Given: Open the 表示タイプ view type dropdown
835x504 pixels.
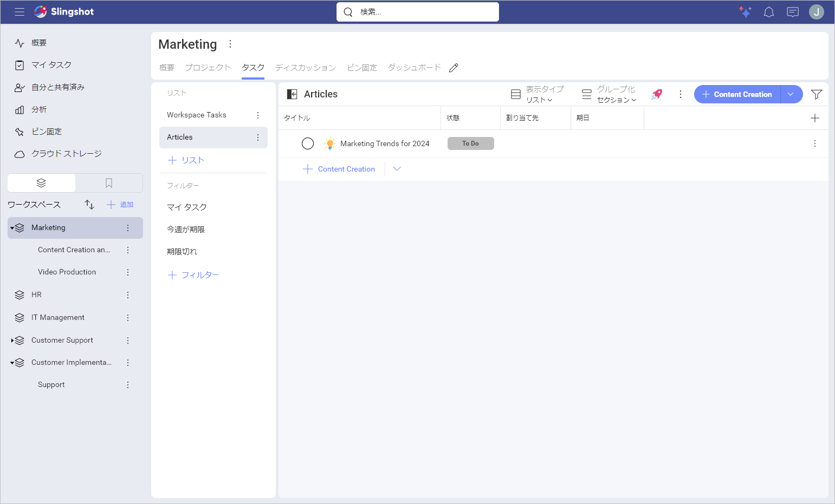Looking at the screenshot, I should coord(538,94).
